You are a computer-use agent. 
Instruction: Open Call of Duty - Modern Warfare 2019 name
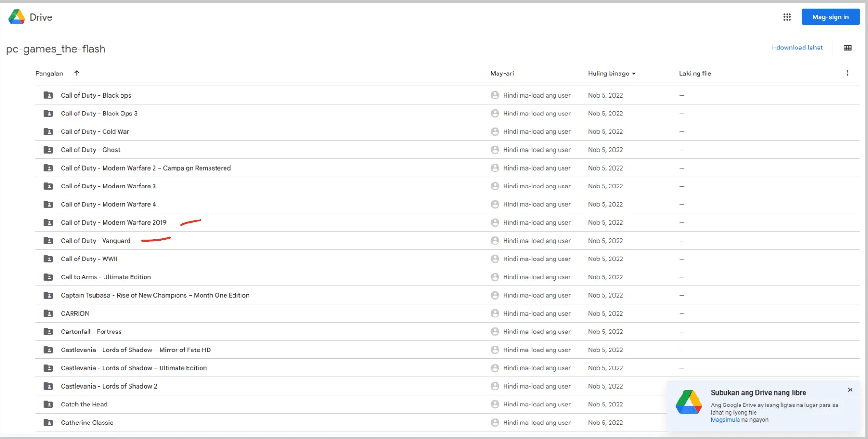[x=113, y=222]
